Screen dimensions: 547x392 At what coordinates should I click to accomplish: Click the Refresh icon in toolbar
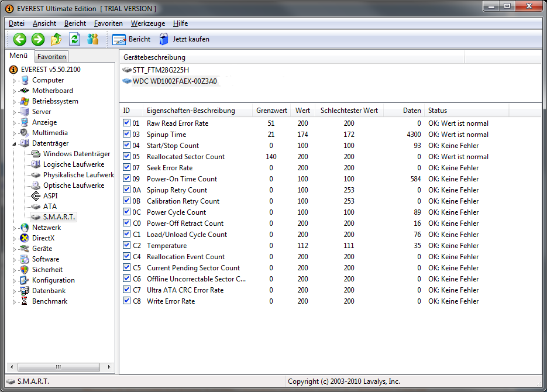click(x=75, y=39)
